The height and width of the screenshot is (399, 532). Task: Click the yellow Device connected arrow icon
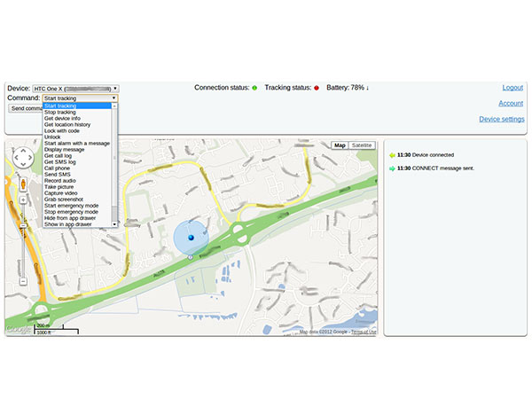pos(392,155)
